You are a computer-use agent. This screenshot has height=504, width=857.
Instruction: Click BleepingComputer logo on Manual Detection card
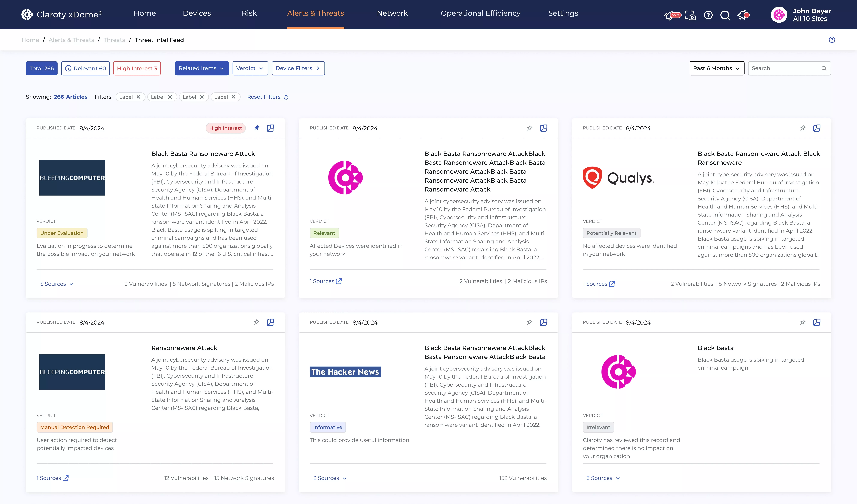point(72,372)
